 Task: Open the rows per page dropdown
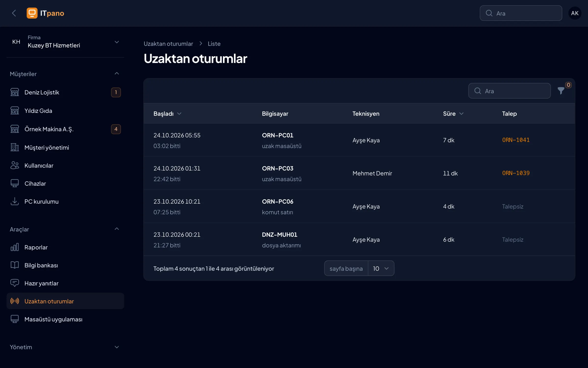(x=381, y=268)
